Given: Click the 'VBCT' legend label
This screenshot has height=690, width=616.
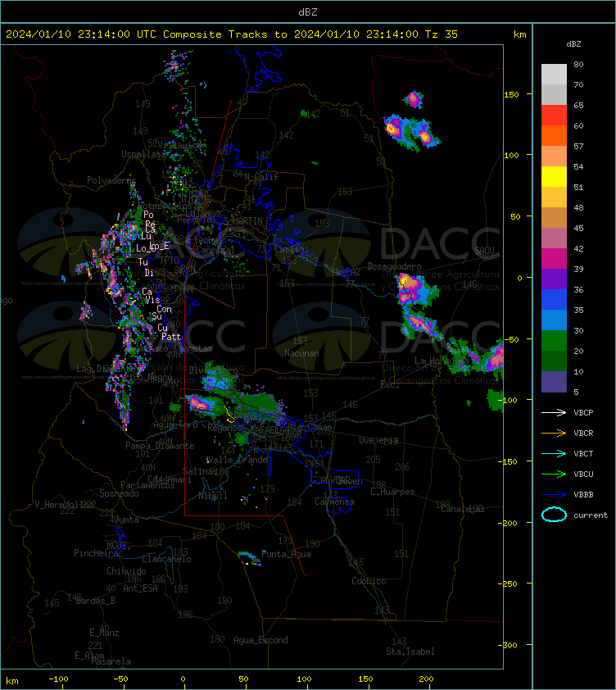Looking at the screenshot, I should tap(583, 454).
